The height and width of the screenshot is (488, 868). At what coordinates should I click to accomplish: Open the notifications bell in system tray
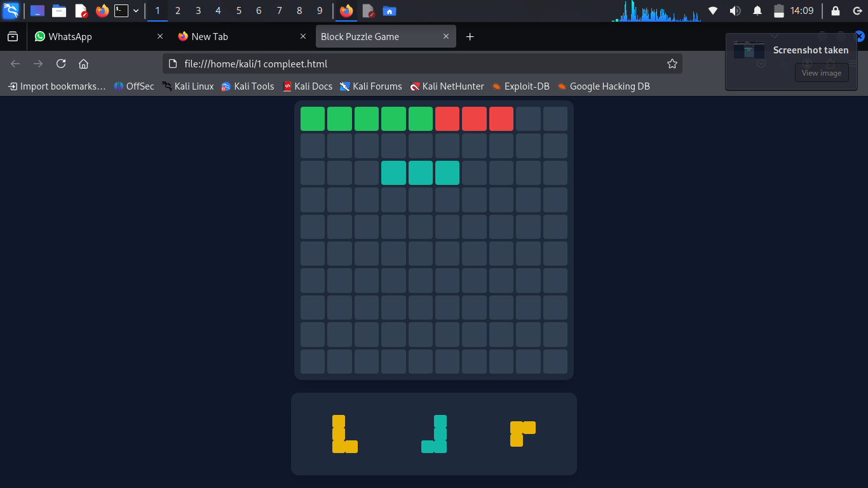tap(757, 11)
